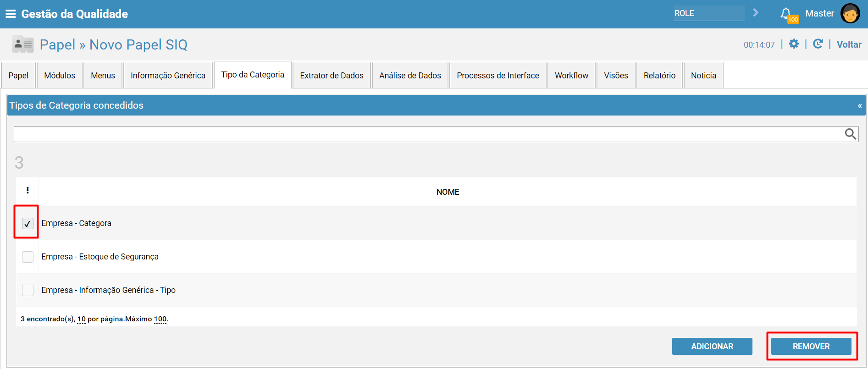Viewport: 868px width, 369px height.
Task: Open the settings gear icon
Action: coord(794,44)
